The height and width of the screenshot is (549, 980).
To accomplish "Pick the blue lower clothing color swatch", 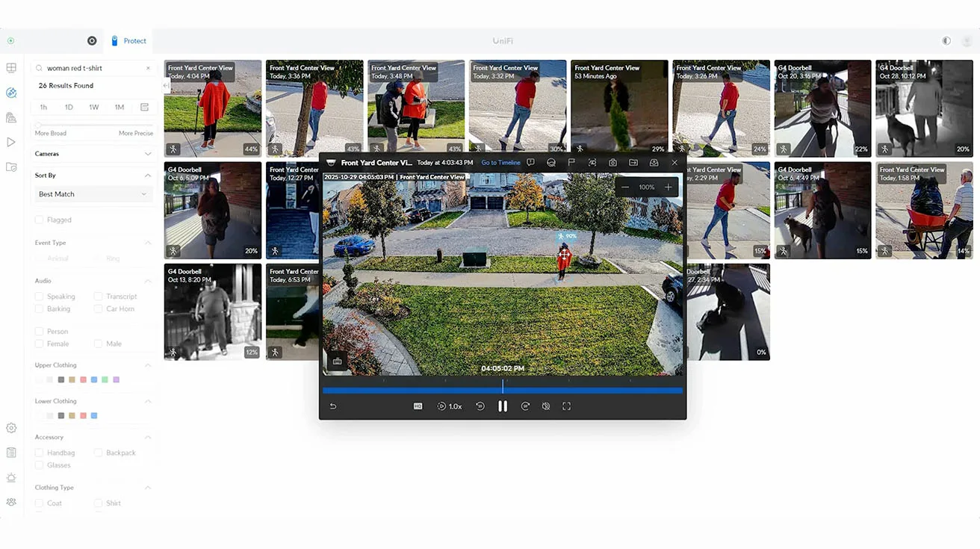I will tap(94, 415).
